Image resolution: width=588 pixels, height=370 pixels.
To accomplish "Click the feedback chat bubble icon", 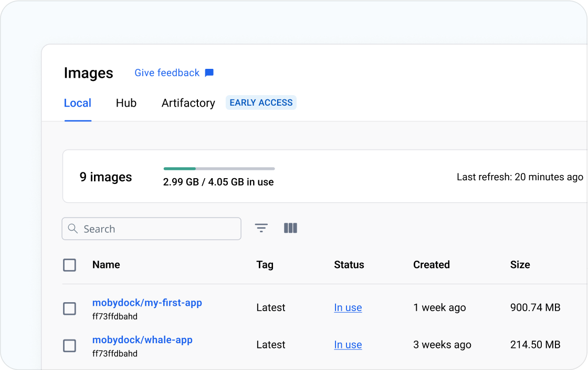I will (209, 73).
